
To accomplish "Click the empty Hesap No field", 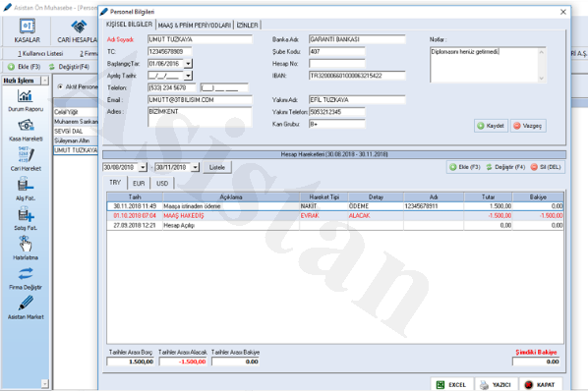I will (336, 64).
